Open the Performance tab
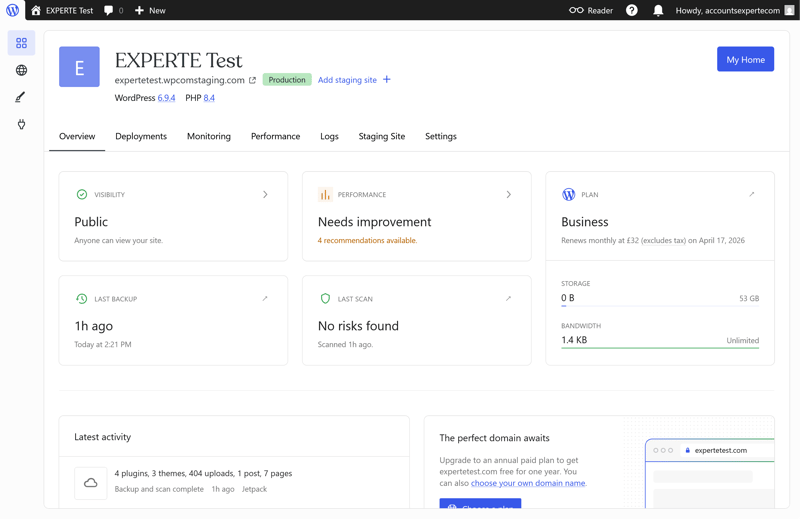This screenshot has width=800, height=519. pyautogui.click(x=276, y=136)
